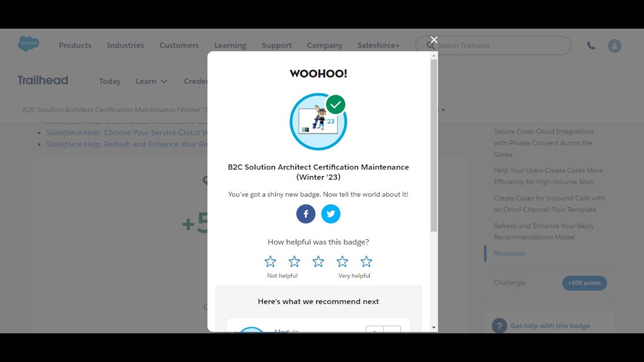Click the Here's what we recommend next heading
Viewport: 644px width, 362px height.
pyautogui.click(x=318, y=302)
